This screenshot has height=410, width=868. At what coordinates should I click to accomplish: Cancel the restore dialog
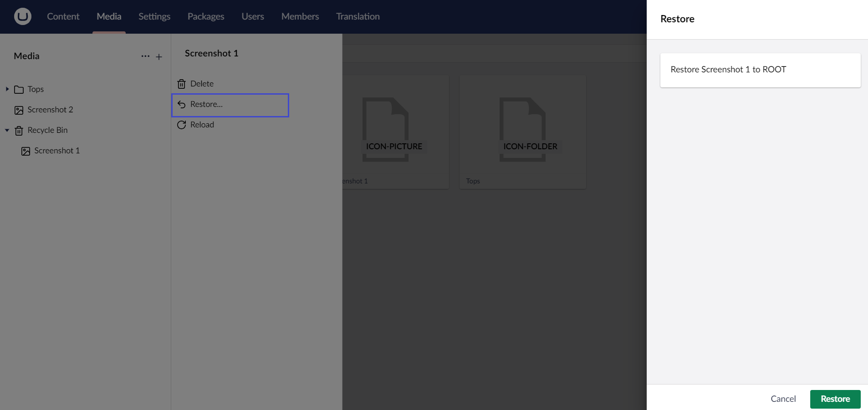pyautogui.click(x=783, y=399)
